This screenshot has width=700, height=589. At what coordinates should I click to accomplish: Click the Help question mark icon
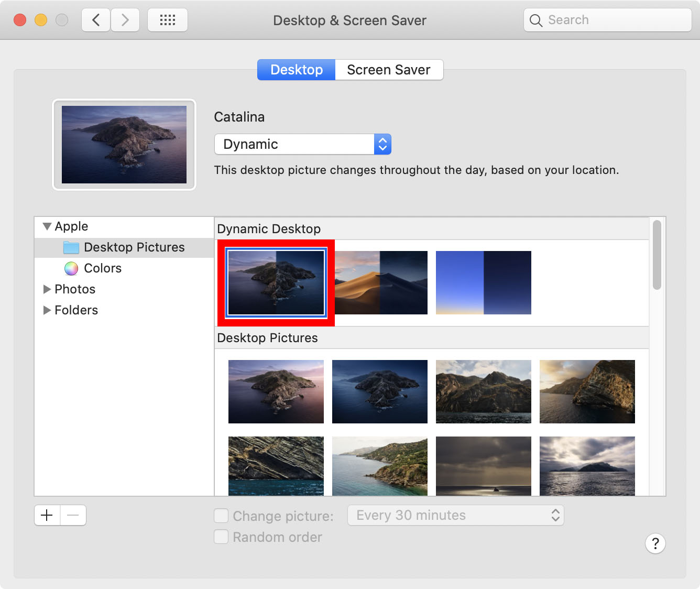pos(655,543)
